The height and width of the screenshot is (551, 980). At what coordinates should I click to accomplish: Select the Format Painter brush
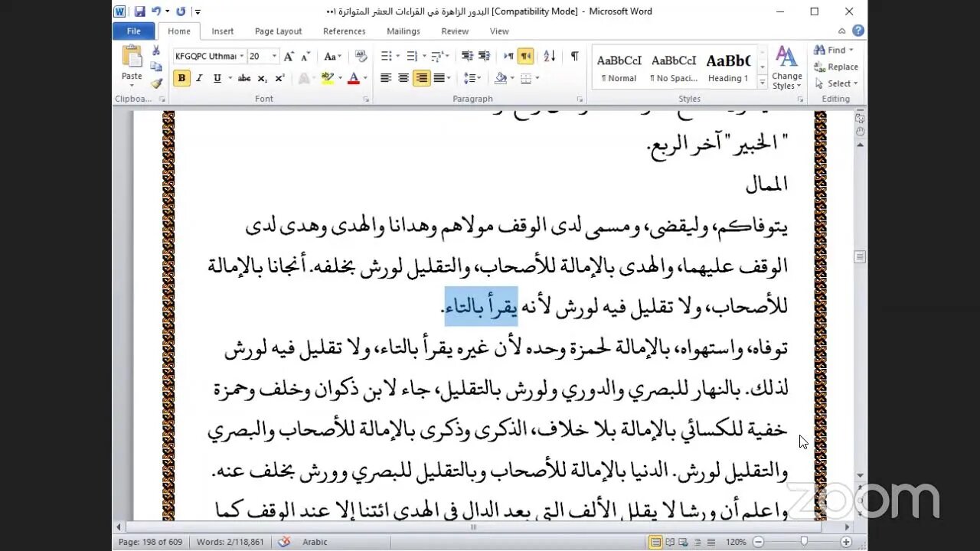pos(156,83)
